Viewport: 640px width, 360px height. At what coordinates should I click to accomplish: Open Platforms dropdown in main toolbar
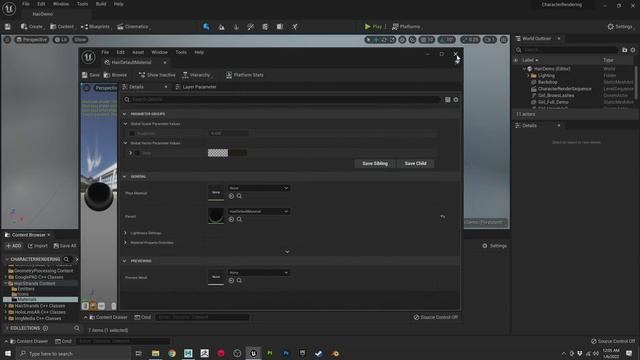click(x=407, y=27)
